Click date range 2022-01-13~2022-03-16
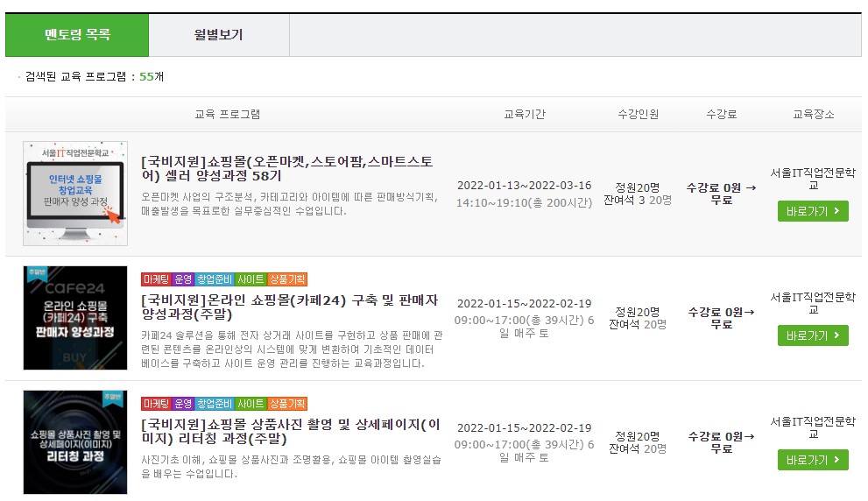The height and width of the screenshot is (501, 868). coord(525,186)
